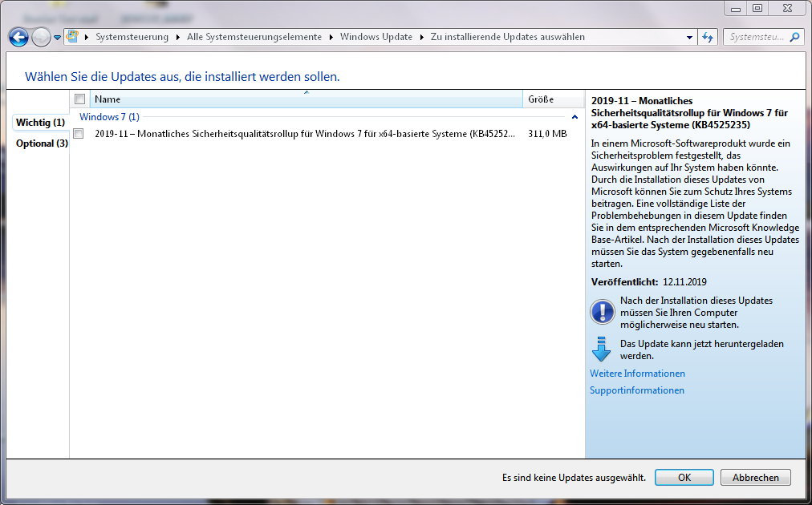Click Alle Systemsteuerungselemente breadcrumb

[x=254, y=37]
